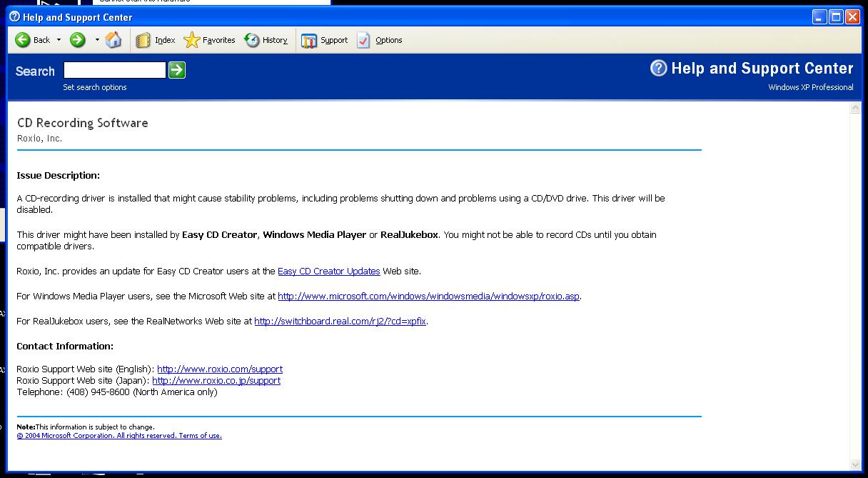Open the Options checklist icon
Viewport: 868px width, 478px height.
pyautogui.click(x=363, y=40)
